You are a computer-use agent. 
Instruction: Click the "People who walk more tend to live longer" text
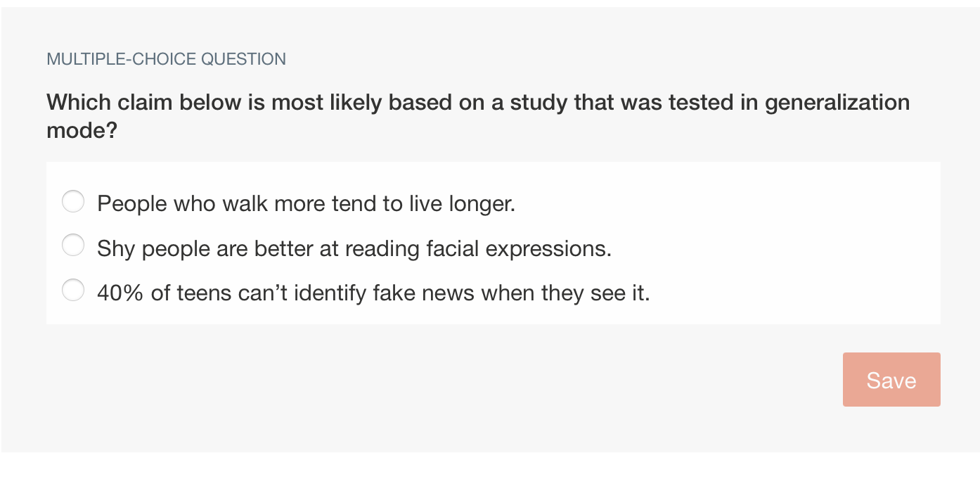[307, 204]
